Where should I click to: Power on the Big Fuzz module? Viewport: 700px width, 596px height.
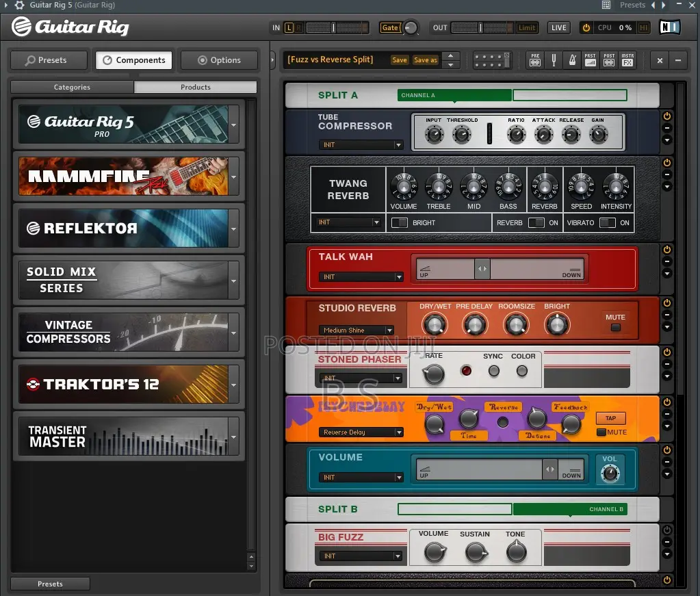click(x=667, y=530)
